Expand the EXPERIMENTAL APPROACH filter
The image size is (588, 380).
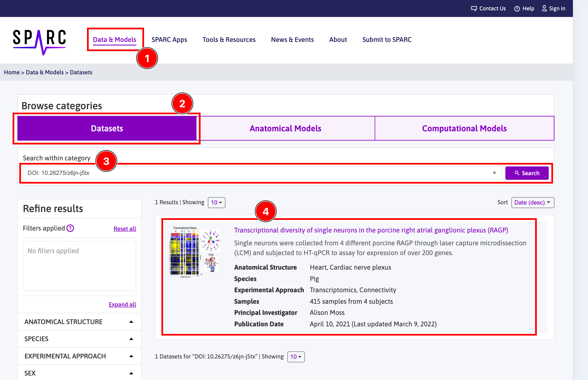79,356
